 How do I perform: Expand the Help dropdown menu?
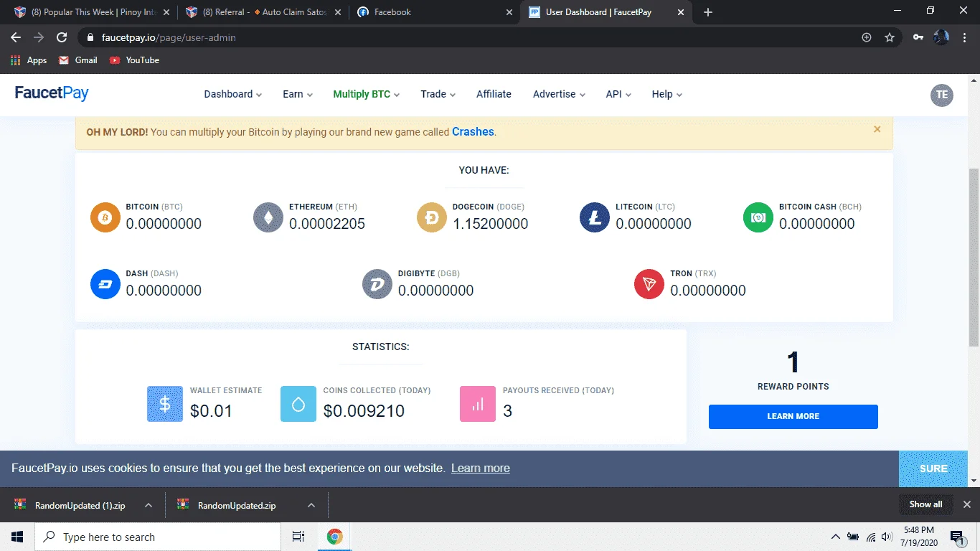click(667, 95)
